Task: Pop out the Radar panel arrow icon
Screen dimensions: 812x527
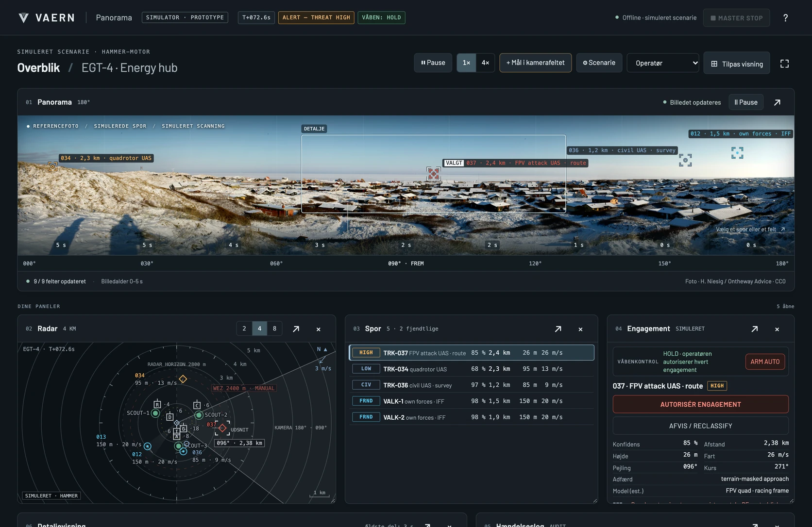Action: (296, 329)
